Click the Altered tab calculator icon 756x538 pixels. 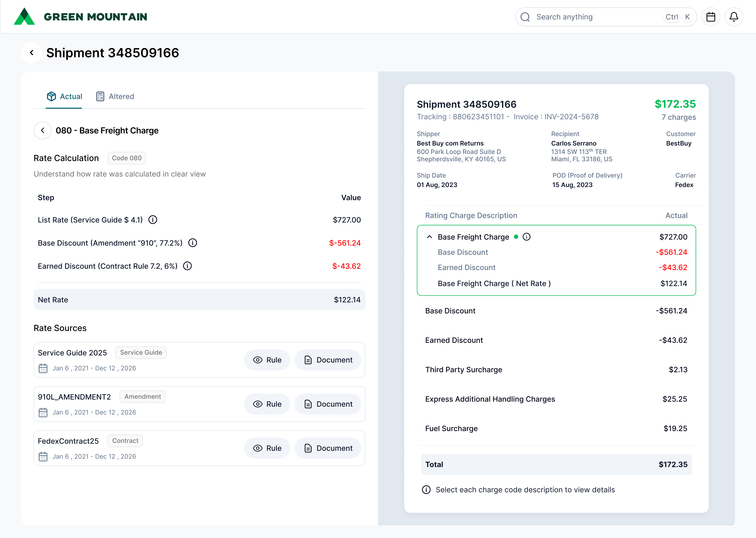100,96
